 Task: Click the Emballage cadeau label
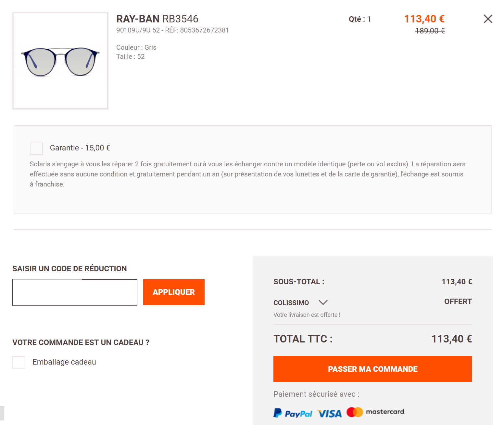64,362
